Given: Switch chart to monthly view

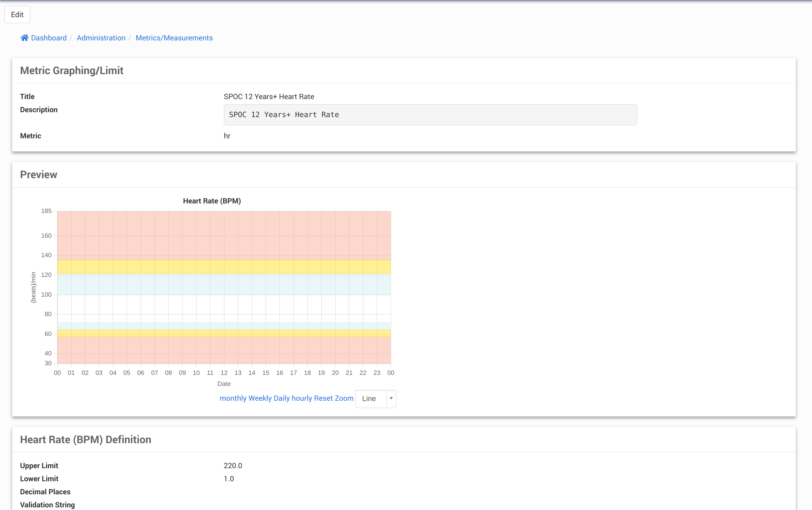Looking at the screenshot, I should click(x=233, y=398).
